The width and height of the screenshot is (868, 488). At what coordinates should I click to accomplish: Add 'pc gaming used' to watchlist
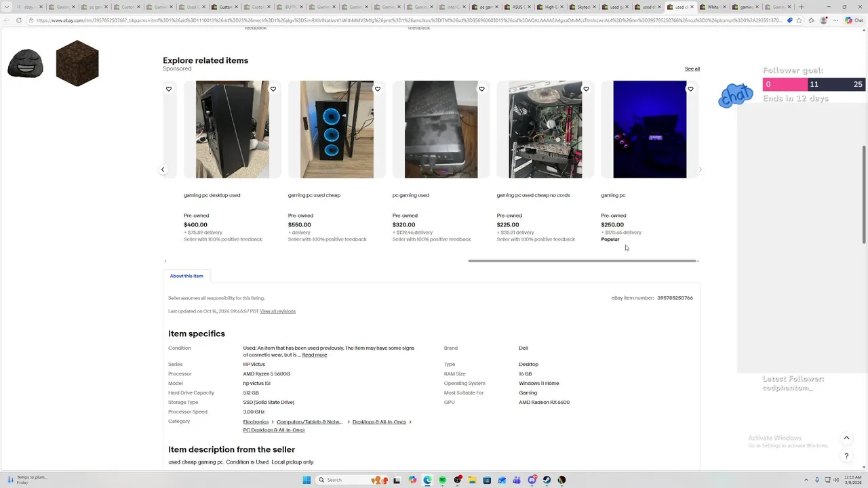click(x=482, y=89)
